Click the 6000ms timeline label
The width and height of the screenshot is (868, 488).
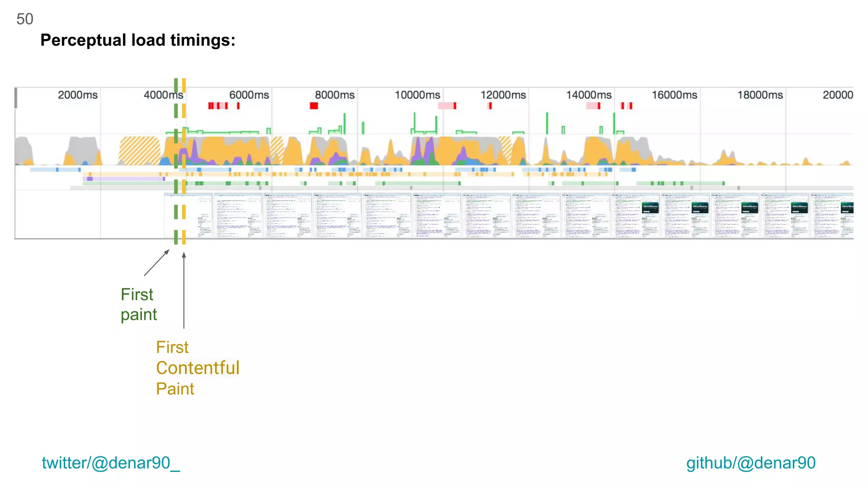[x=249, y=95]
